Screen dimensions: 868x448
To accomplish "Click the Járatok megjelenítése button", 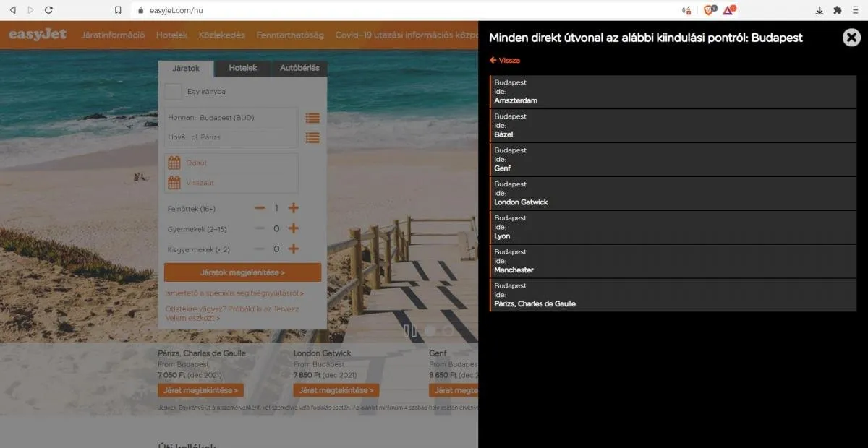I will [x=242, y=272].
